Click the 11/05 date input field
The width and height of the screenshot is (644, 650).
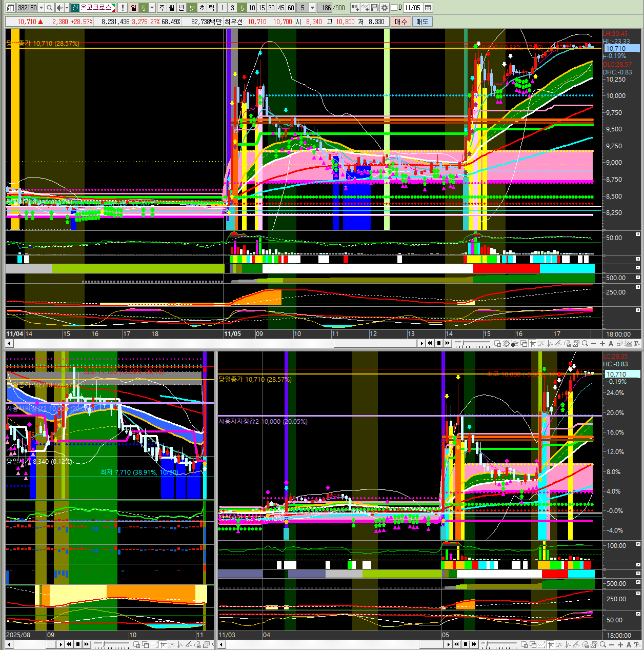point(413,8)
